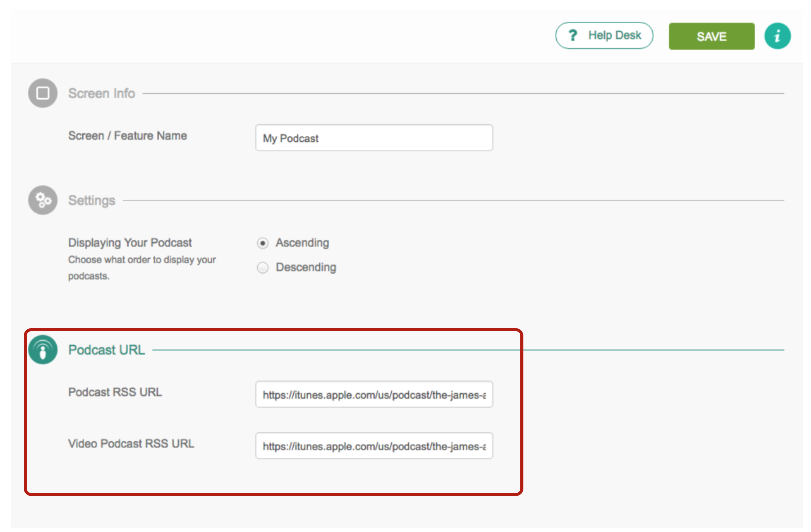Click the Settings heading
The image size is (811, 532).
(92, 201)
